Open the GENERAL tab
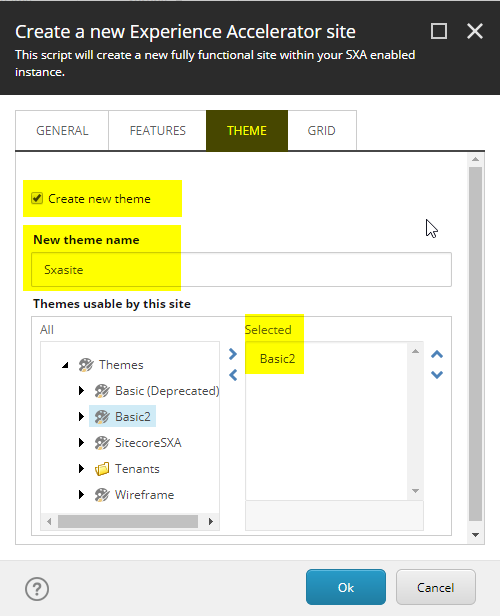 [62, 130]
